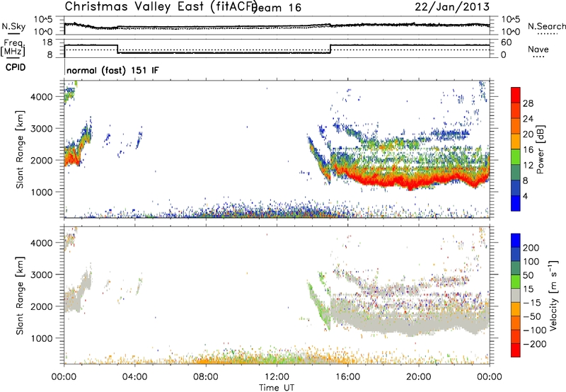This screenshot has height=392, width=566.
Task: Click the '-100' velocity colorbar label
Action: [x=535, y=330]
